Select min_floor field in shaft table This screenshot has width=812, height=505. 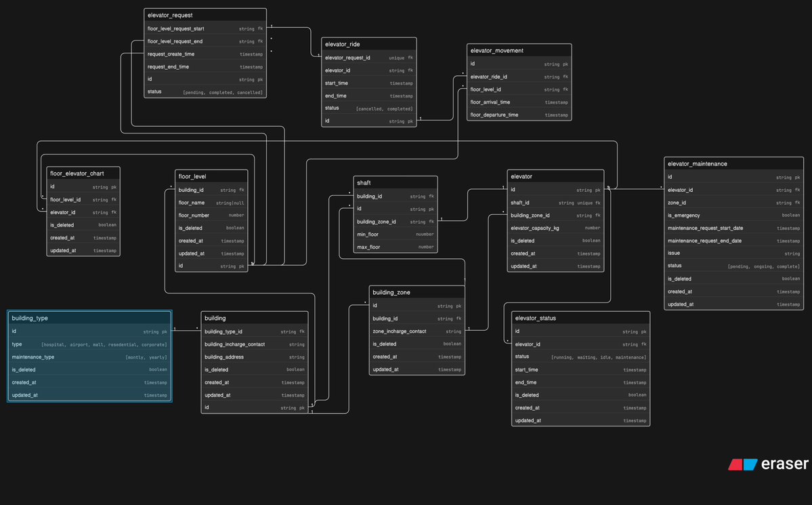[395, 235]
